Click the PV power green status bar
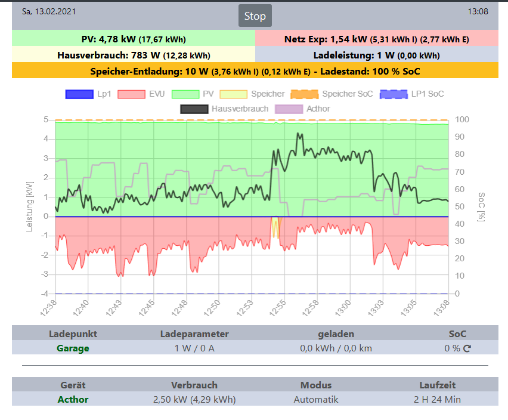Viewport: 508px width, 420px height. (134, 38)
